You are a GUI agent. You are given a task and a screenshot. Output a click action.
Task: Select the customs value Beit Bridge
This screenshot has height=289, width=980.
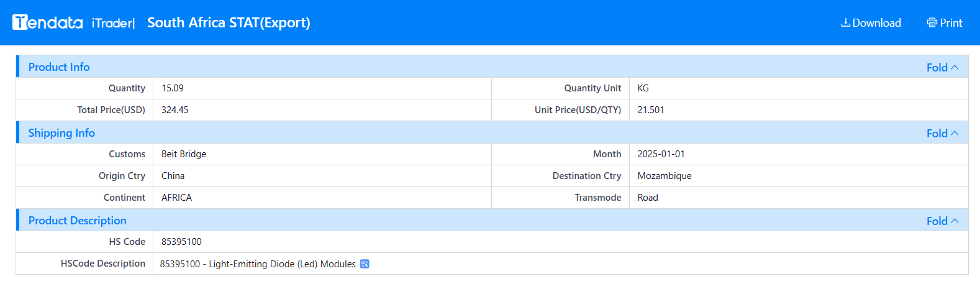point(184,154)
